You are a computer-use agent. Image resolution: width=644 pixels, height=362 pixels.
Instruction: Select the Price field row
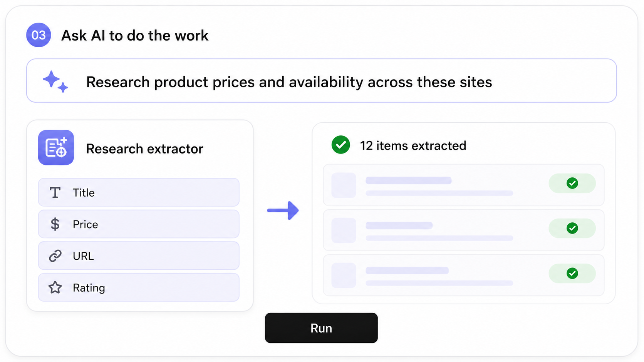point(139,224)
